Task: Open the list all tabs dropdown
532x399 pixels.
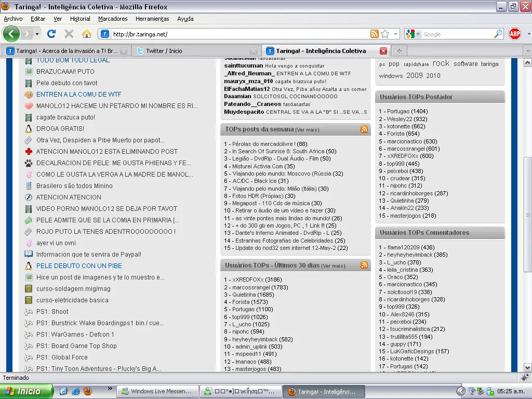Action: (528, 51)
